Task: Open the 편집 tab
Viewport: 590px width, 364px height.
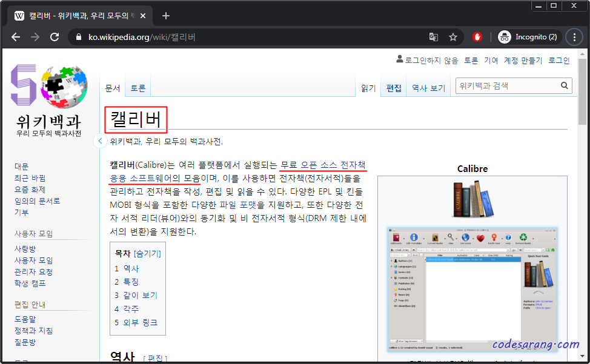Action: tap(394, 88)
